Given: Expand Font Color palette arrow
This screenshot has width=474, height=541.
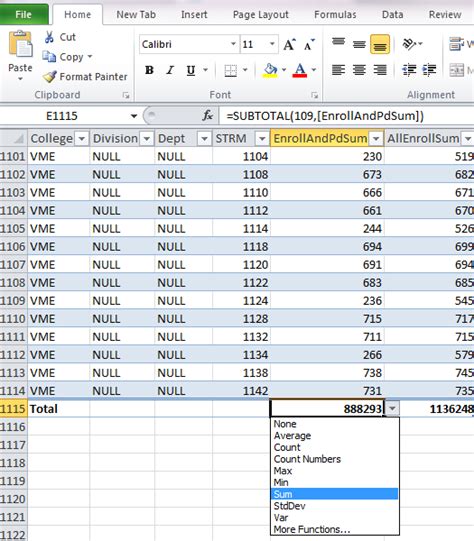Looking at the screenshot, I should tap(314, 70).
